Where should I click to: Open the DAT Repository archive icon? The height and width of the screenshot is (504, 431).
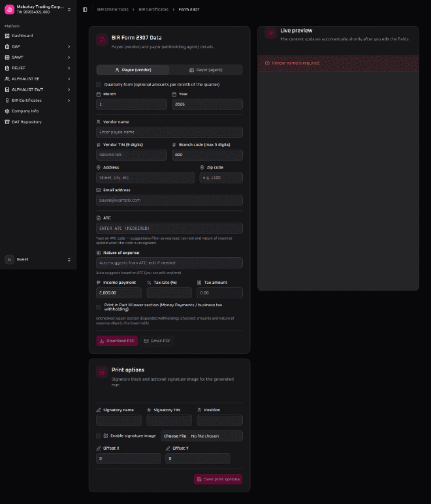(x=7, y=122)
